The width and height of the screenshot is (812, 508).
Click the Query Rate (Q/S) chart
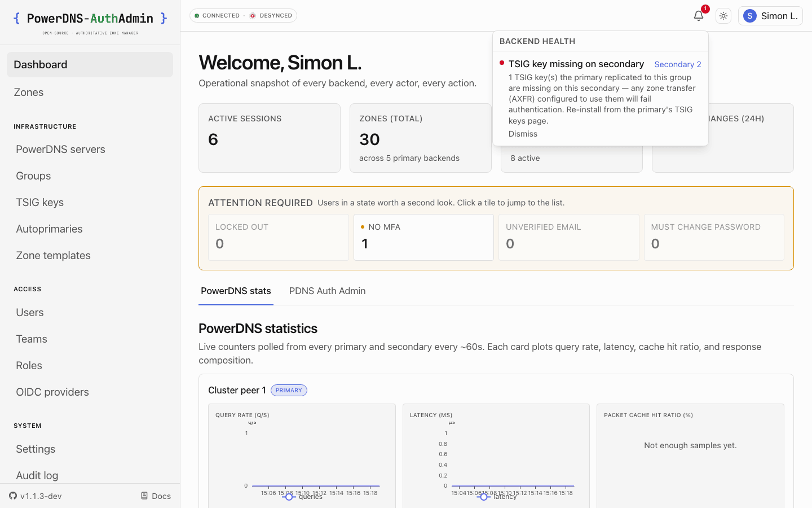(x=302, y=456)
